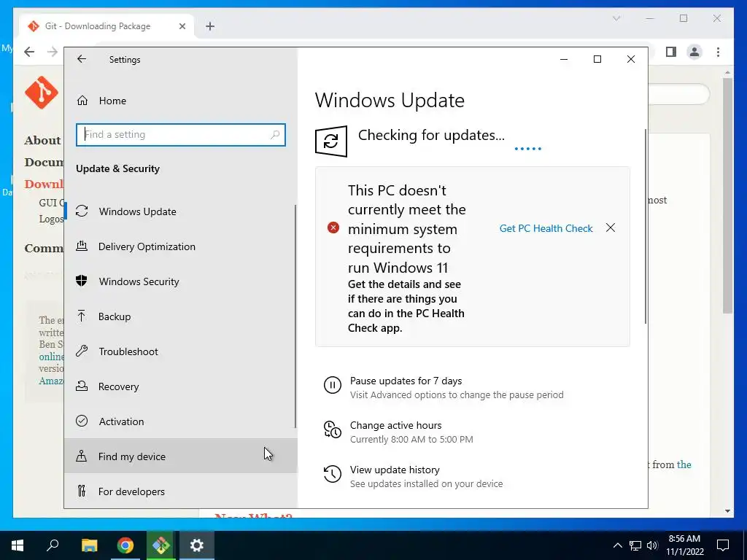Click the red error icon in notice
Viewport: 747px width, 560px height.
pyautogui.click(x=333, y=227)
